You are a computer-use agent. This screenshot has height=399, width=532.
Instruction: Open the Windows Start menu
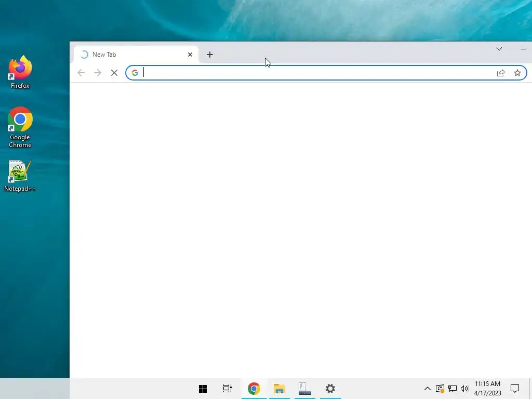[x=203, y=389]
